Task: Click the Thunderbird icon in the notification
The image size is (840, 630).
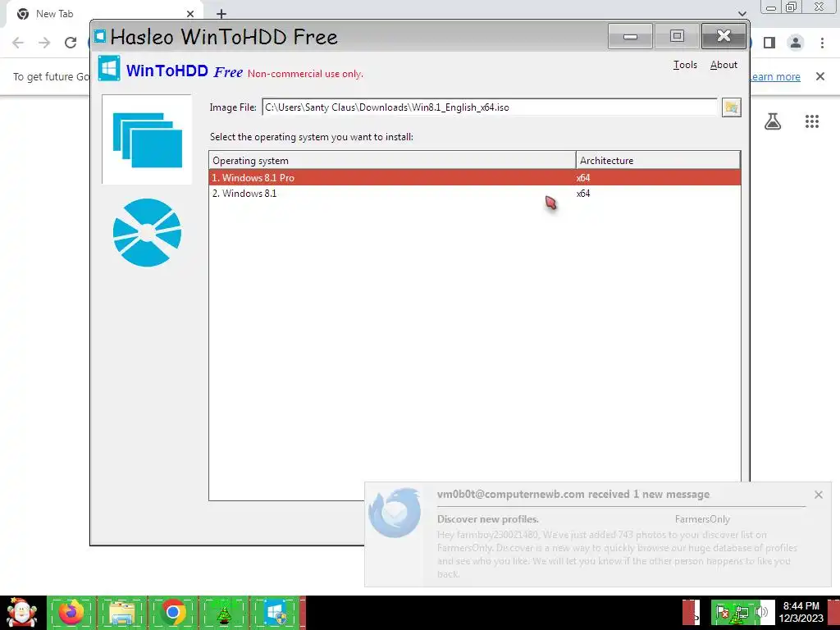Action: click(x=395, y=513)
